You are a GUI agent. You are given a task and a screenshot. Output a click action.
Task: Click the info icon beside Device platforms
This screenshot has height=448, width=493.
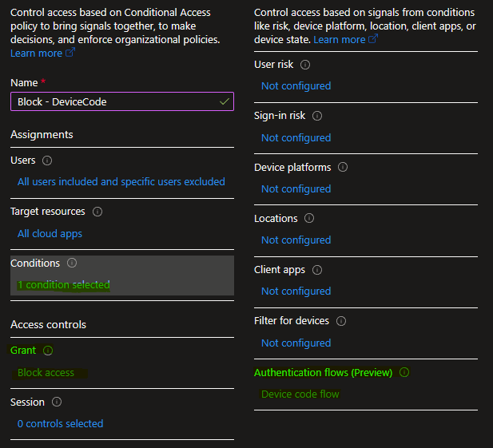tap(343, 168)
